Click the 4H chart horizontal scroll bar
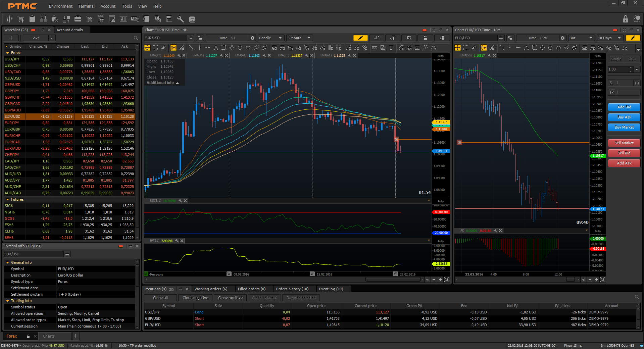This screenshot has height=349, width=644. click(393, 280)
